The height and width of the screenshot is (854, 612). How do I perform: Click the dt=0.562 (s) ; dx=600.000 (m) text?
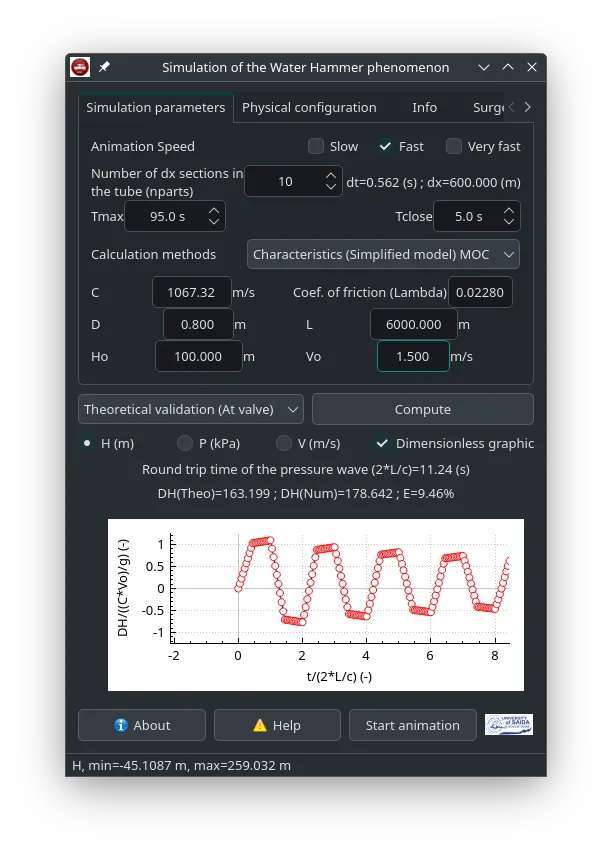(433, 182)
